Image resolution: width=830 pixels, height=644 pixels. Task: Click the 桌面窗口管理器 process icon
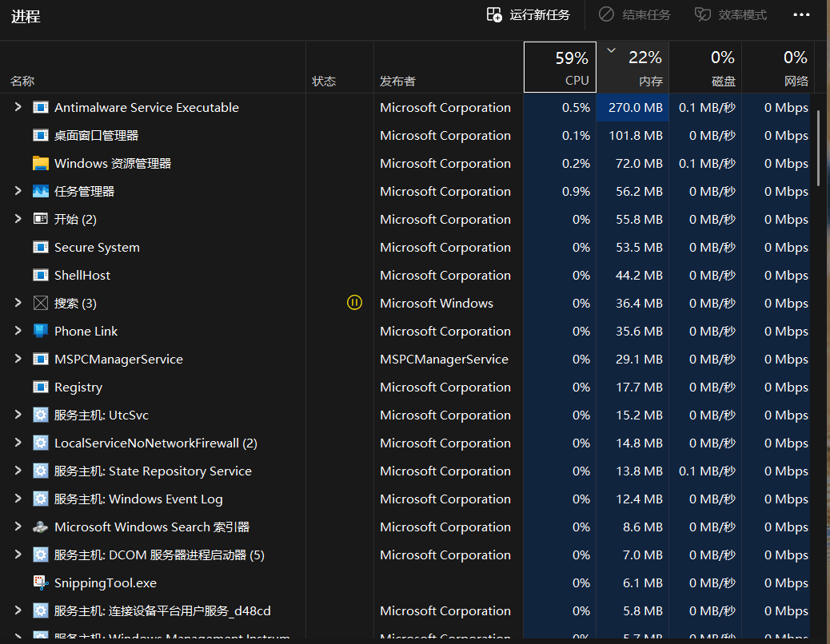click(41, 135)
